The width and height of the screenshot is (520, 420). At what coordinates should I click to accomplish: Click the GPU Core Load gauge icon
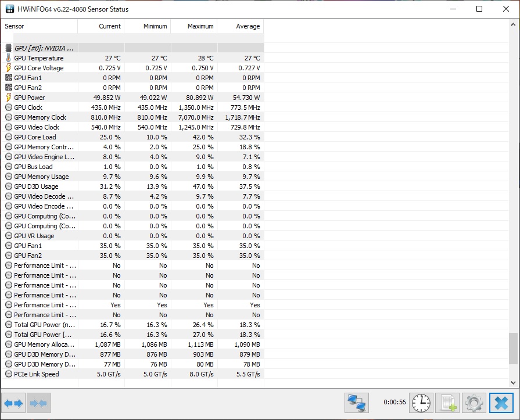9,137
